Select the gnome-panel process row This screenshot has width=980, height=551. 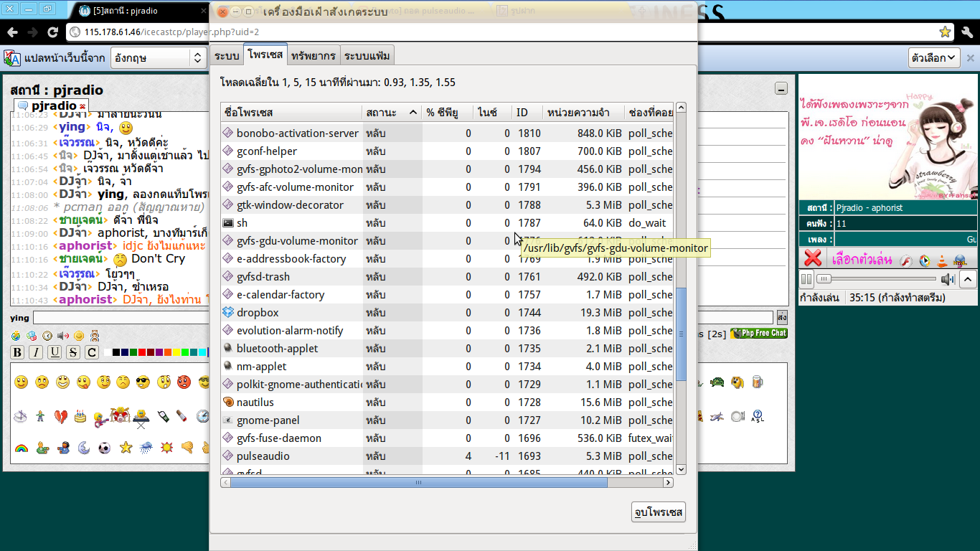[x=447, y=420]
